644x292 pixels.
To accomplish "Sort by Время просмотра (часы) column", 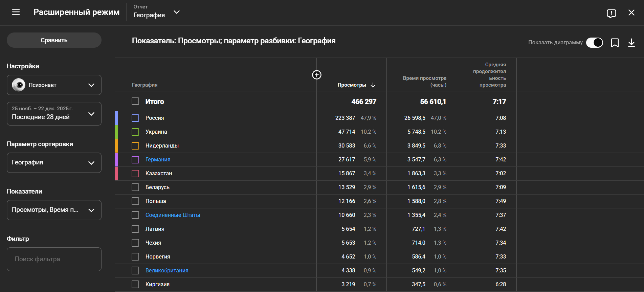I will click(424, 82).
